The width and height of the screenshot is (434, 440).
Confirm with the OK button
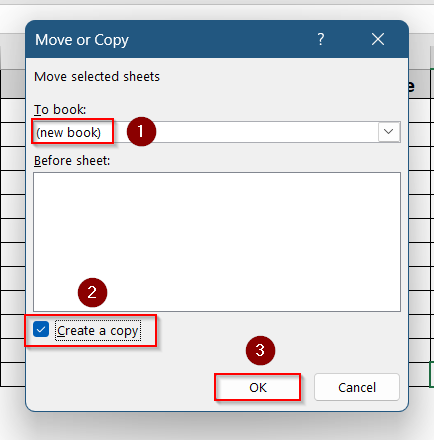point(258,387)
